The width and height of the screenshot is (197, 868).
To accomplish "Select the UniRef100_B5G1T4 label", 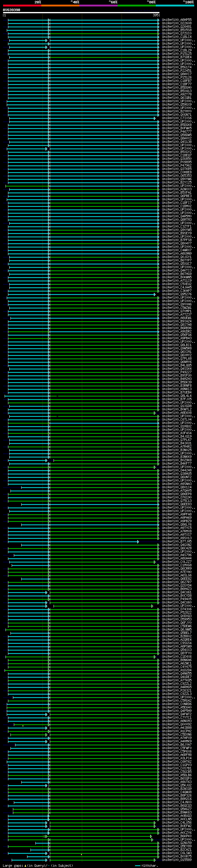I will (177, 67).
